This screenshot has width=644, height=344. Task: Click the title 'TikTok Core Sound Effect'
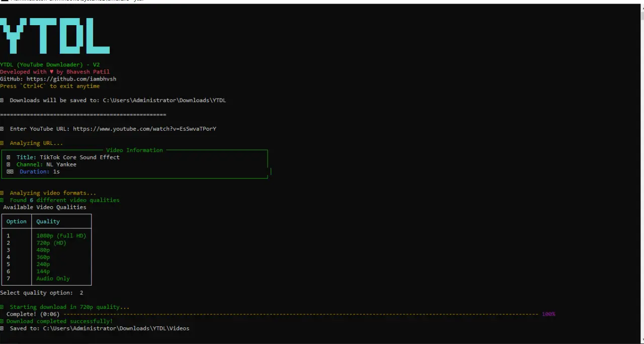80,157
